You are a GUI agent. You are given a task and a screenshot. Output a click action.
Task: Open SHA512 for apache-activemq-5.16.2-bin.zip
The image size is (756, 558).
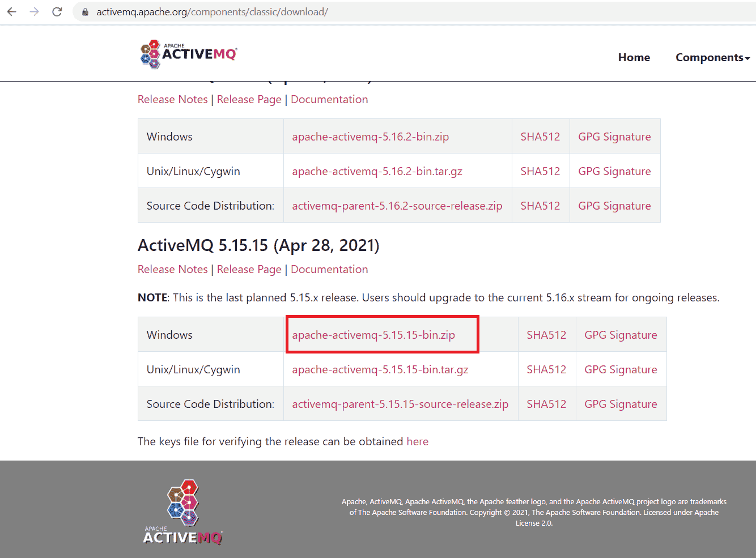tap(540, 137)
